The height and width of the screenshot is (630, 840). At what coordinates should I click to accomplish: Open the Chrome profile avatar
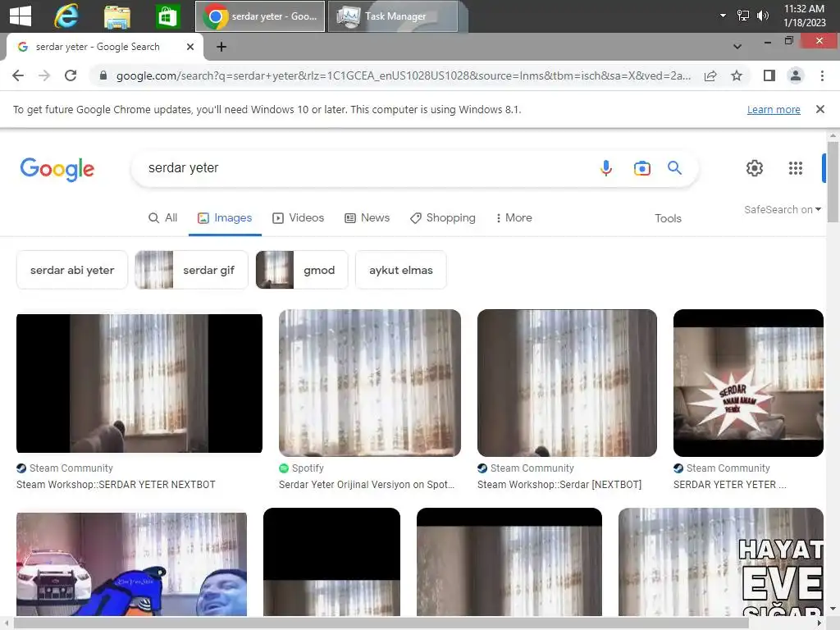click(796, 75)
